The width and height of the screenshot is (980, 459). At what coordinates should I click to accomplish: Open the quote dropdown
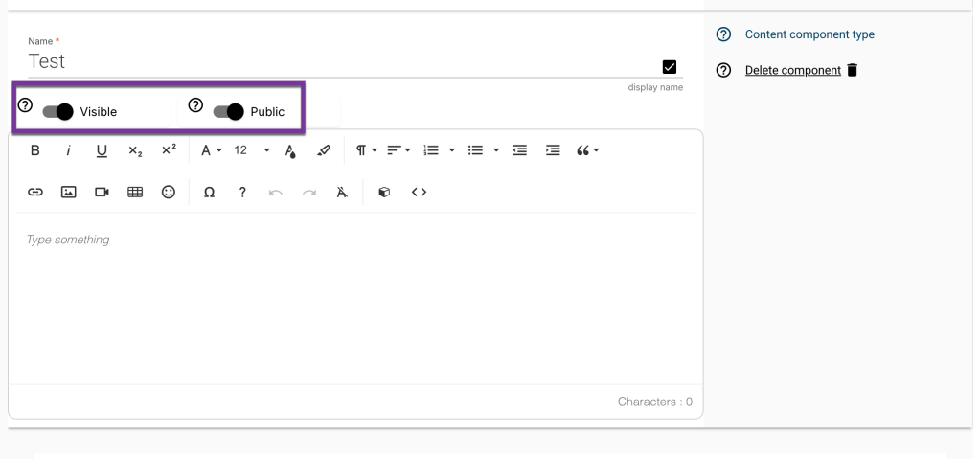587,150
